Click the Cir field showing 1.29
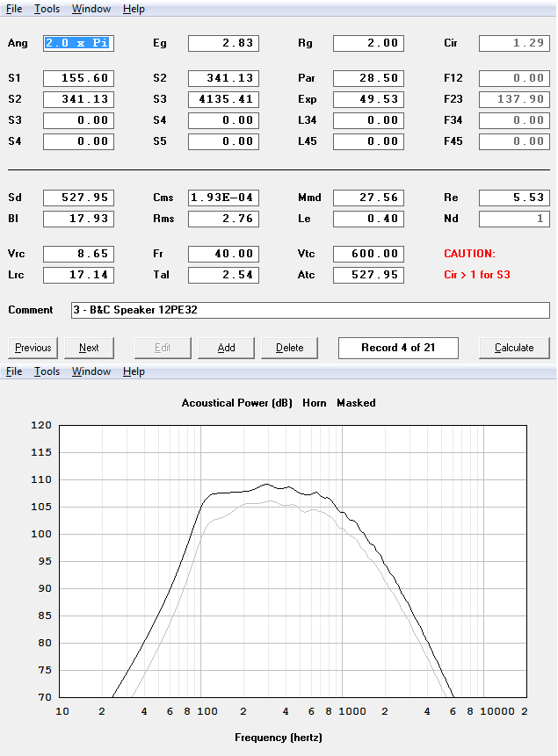The height and width of the screenshot is (756, 558). point(514,43)
